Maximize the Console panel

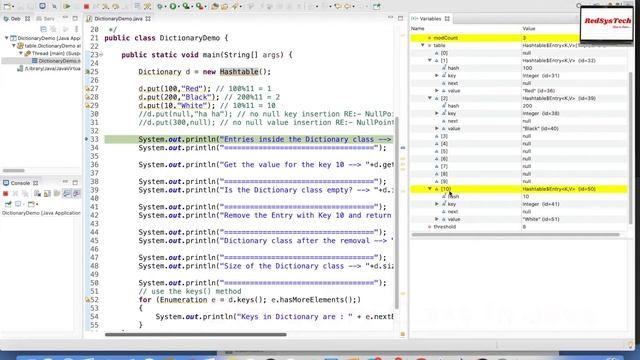coord(75,182)
